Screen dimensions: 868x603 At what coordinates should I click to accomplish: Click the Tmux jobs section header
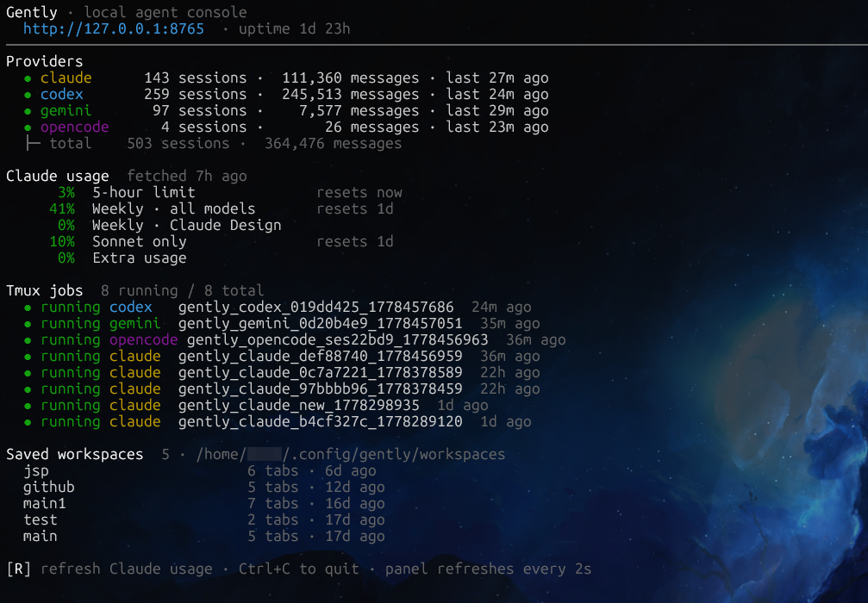tap(44, 290)
